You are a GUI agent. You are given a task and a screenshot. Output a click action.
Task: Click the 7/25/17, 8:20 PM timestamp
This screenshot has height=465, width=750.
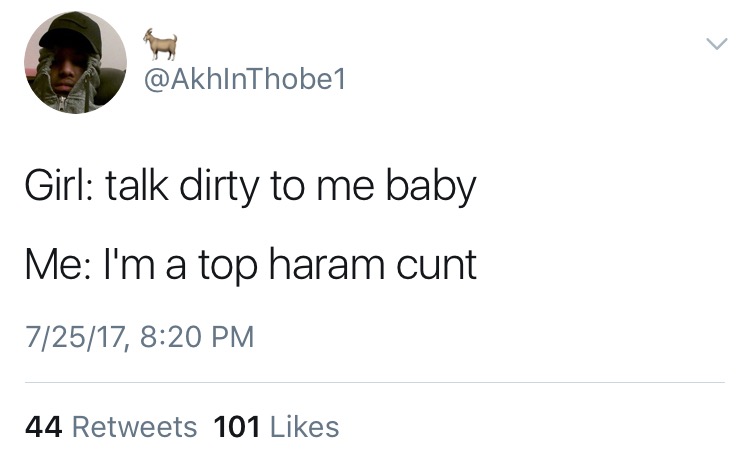(139, 337)
